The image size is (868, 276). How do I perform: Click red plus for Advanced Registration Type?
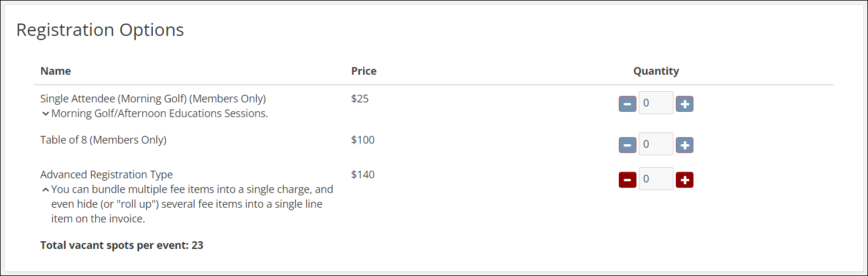click(x=685, y=179)
